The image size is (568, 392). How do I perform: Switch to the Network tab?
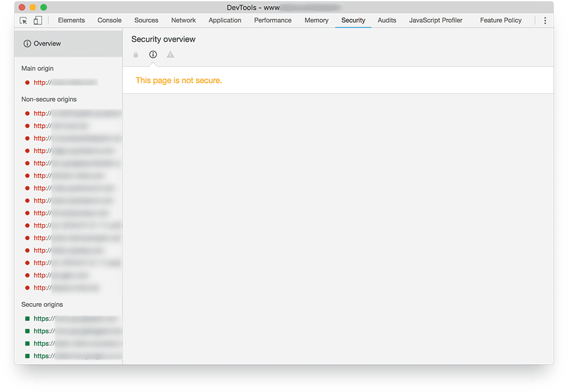pos(183,20)
